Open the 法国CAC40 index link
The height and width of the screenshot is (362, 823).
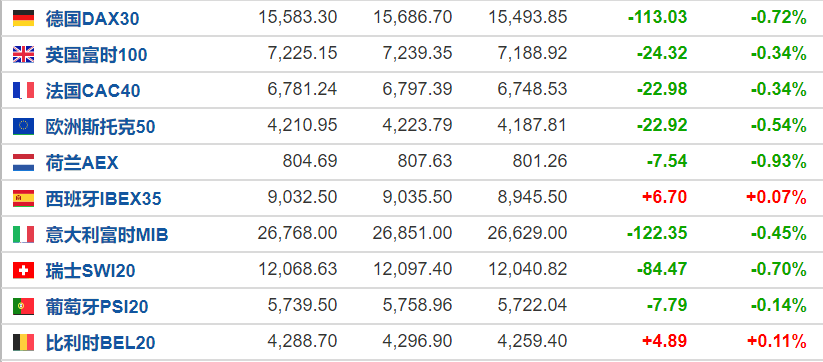tap(93, 91)
